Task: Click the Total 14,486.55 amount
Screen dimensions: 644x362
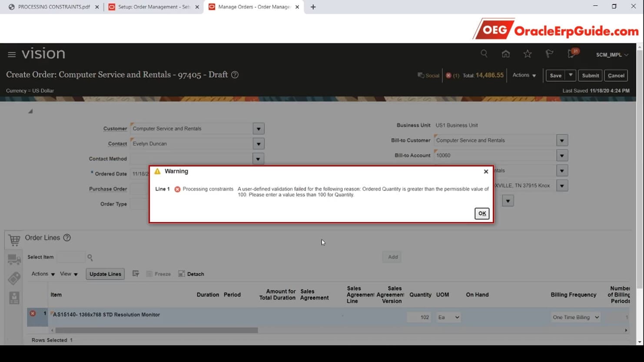Action: tap(489, 75)
